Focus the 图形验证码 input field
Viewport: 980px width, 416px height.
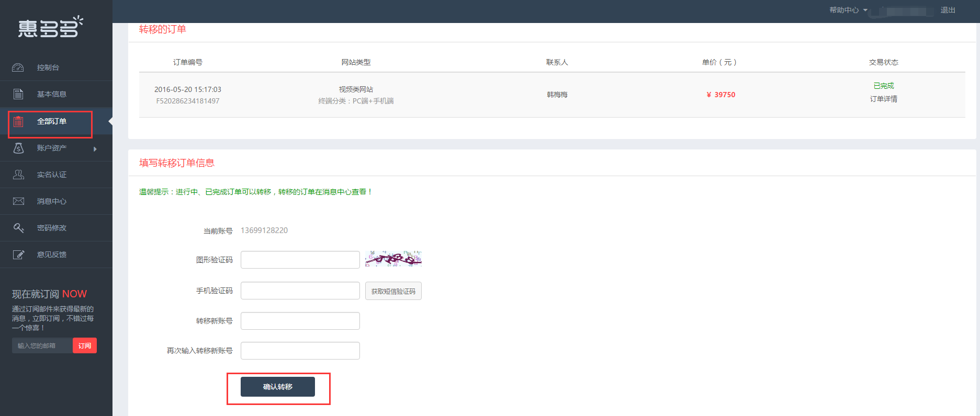click(x=300, y=260)
